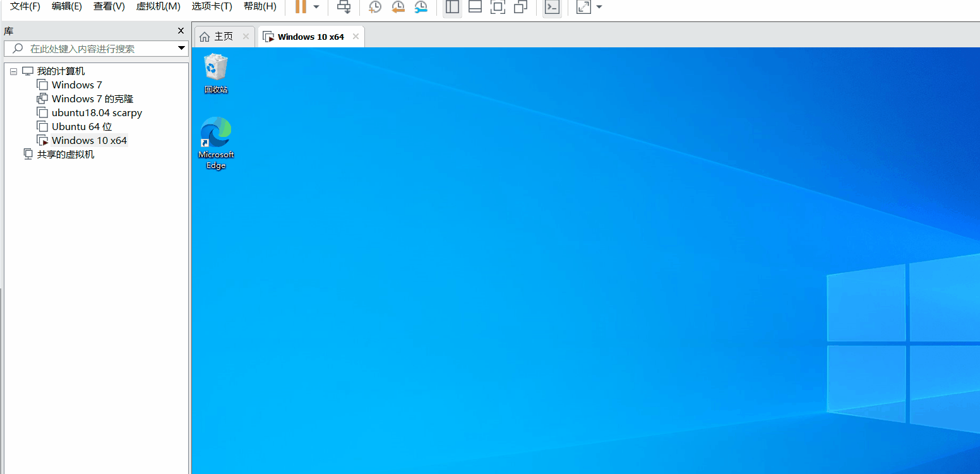
Task: Open the 帮助(H) menu
Action: point(260,6)
